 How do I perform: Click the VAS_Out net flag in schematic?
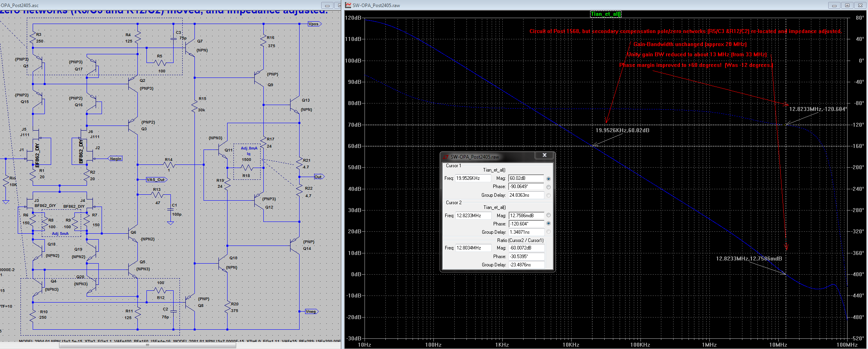156,180
